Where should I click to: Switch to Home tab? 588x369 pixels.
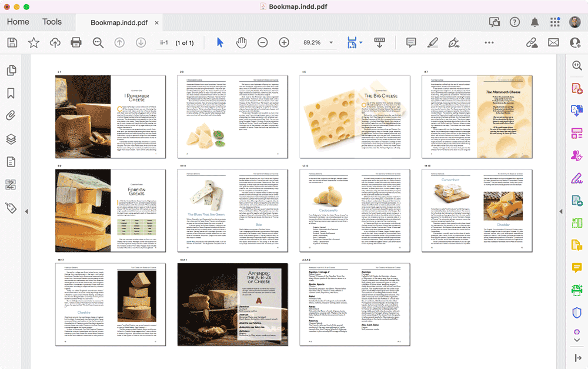18,22
